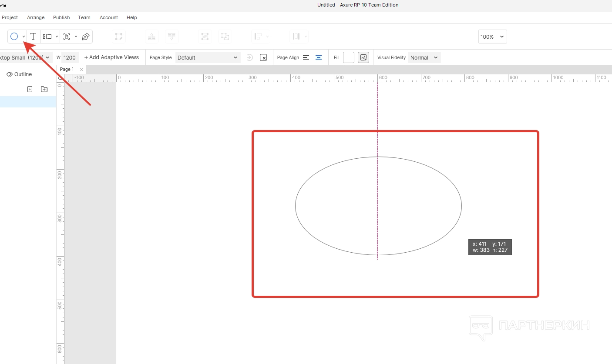Expand the shape tool dropdown arrow
This screenshot has height=364, width=612.
(24, 37)
